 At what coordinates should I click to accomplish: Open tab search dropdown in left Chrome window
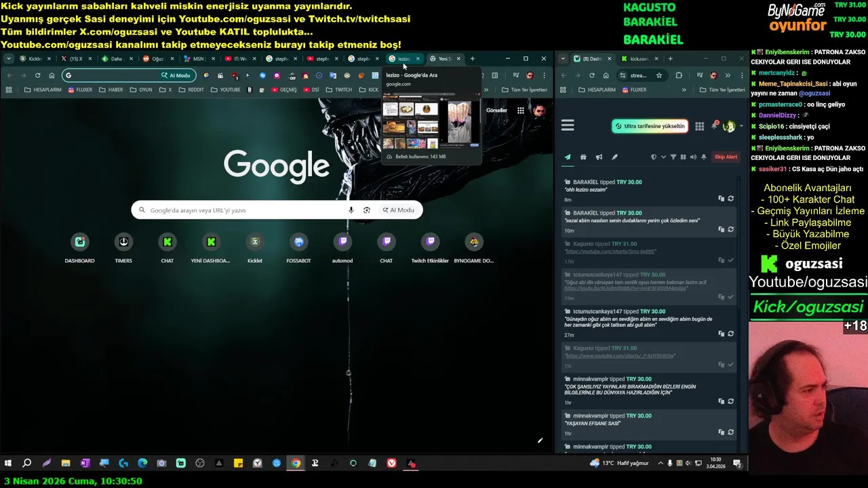(8, 58)
